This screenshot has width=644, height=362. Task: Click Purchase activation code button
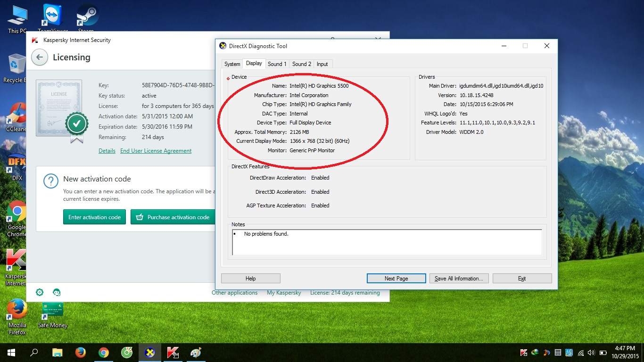(173, 217)
